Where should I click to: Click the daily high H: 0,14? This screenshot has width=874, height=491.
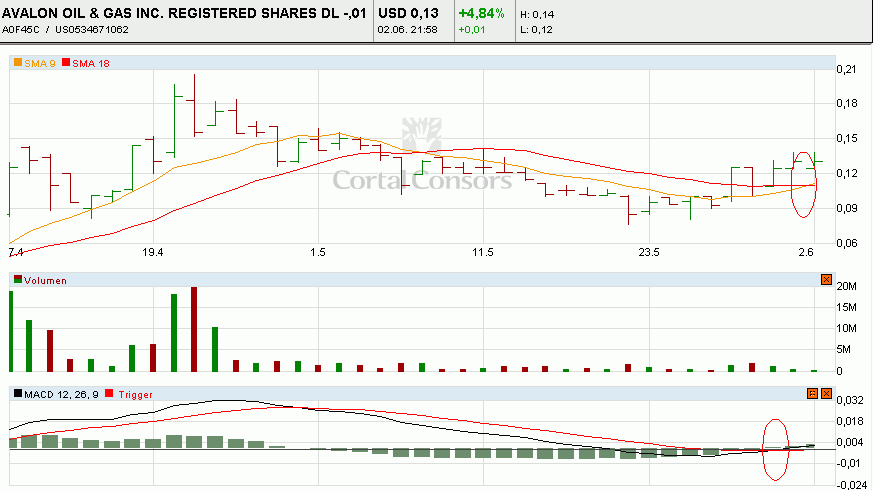537,16
